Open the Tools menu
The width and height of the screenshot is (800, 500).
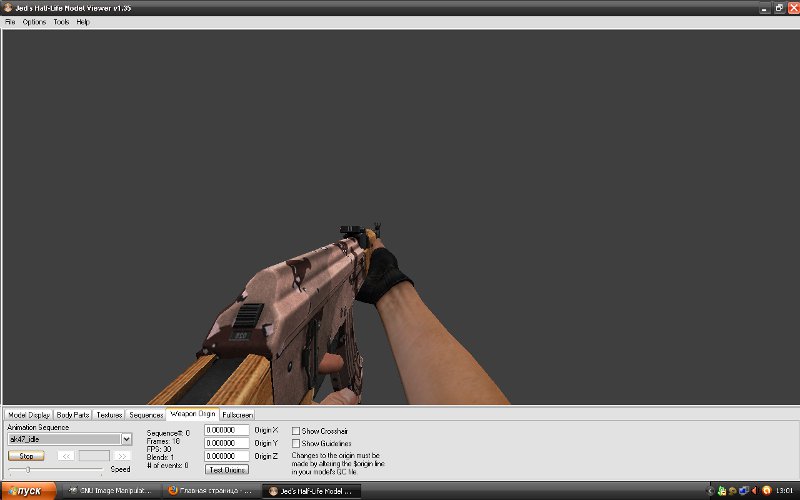[x=61, y=22]
